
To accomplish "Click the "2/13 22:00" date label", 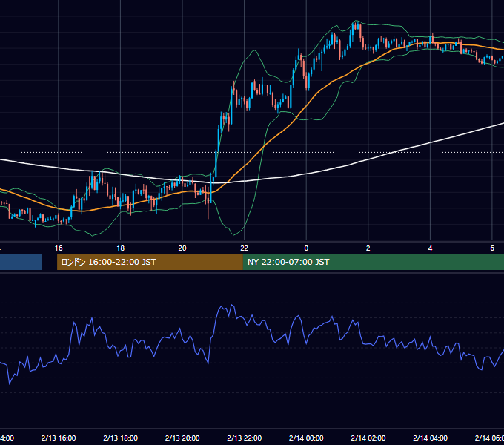I will 245,438.
